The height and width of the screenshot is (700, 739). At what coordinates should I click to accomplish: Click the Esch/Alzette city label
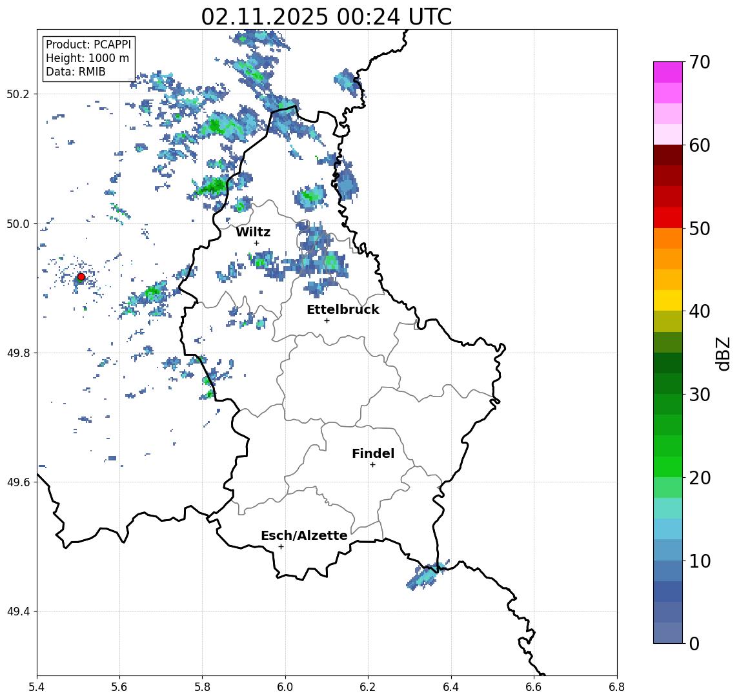[x=304, y=535]
